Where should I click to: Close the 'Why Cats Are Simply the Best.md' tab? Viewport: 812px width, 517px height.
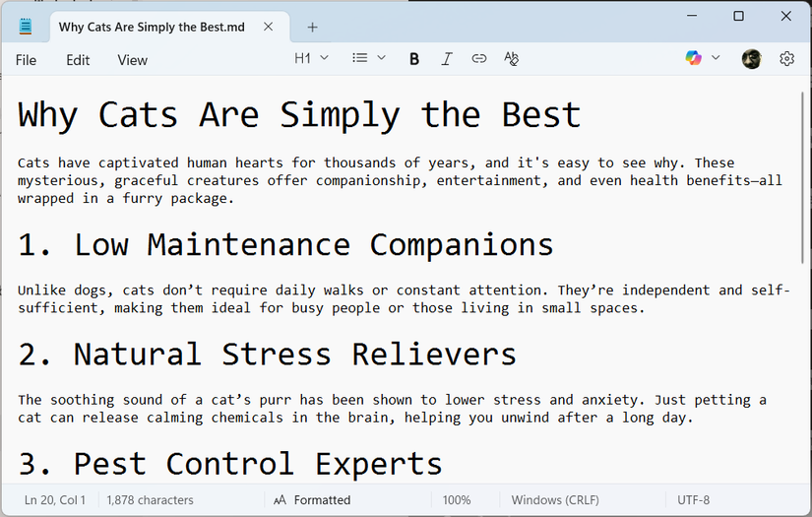click(268, 27)
